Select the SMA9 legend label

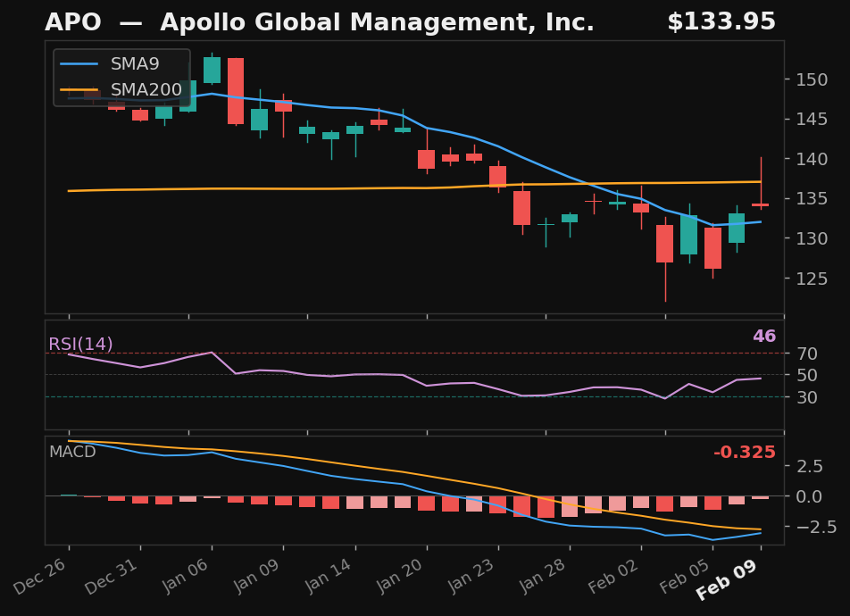[x=135, y=64]
